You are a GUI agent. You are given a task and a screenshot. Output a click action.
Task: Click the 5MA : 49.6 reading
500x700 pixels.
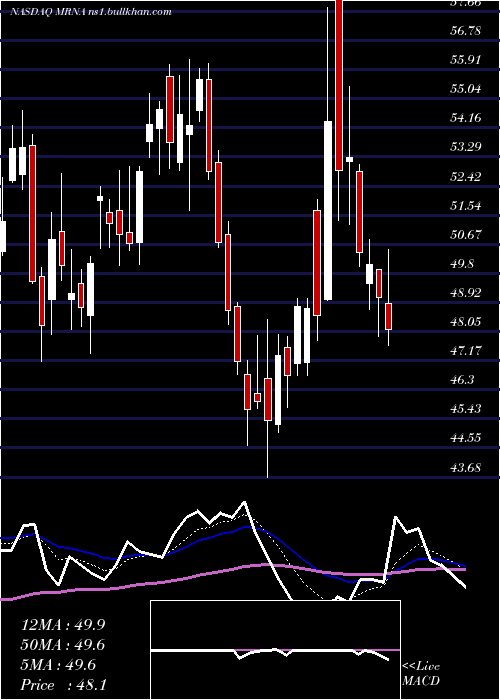(58, 665)
